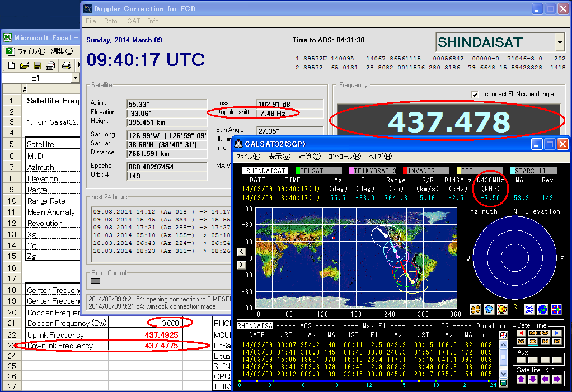Screen dimensions: 572x392
Task: Open the ファイル(F) menu in CALSAT32
Action: click(x=248, y=157)
